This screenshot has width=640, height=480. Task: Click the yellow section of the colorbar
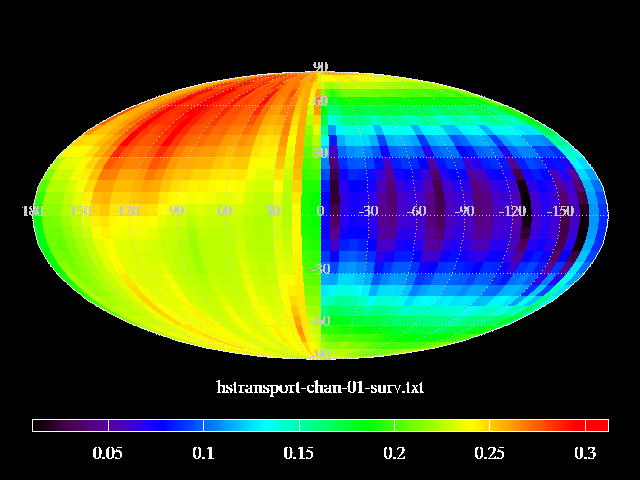[470, 425]
